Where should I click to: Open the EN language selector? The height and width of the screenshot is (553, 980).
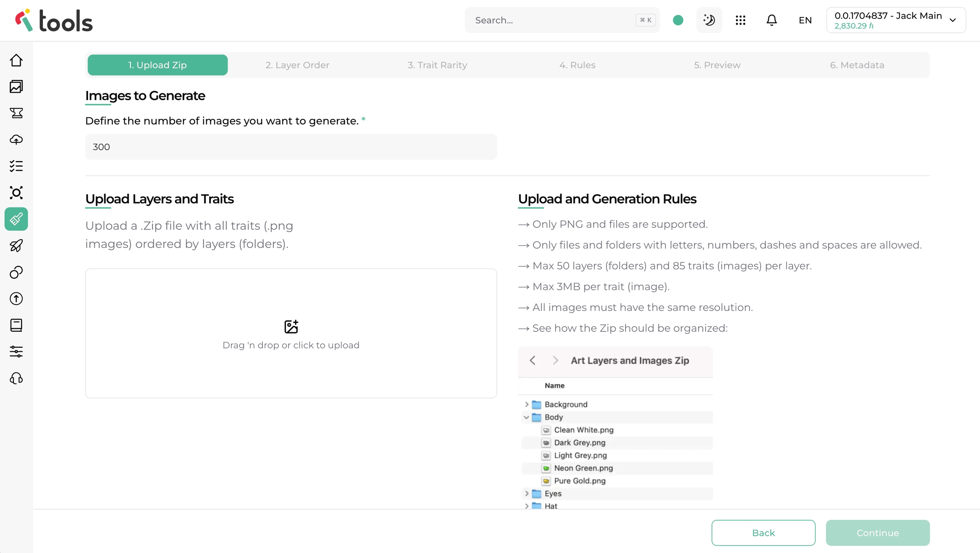[x=805, y=20]
